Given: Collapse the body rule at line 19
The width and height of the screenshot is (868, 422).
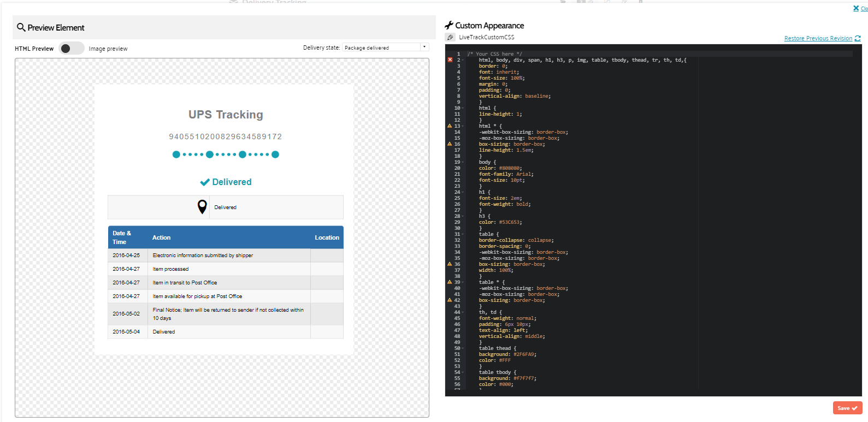Looking at the screenshot, I should tap(463, 162).
